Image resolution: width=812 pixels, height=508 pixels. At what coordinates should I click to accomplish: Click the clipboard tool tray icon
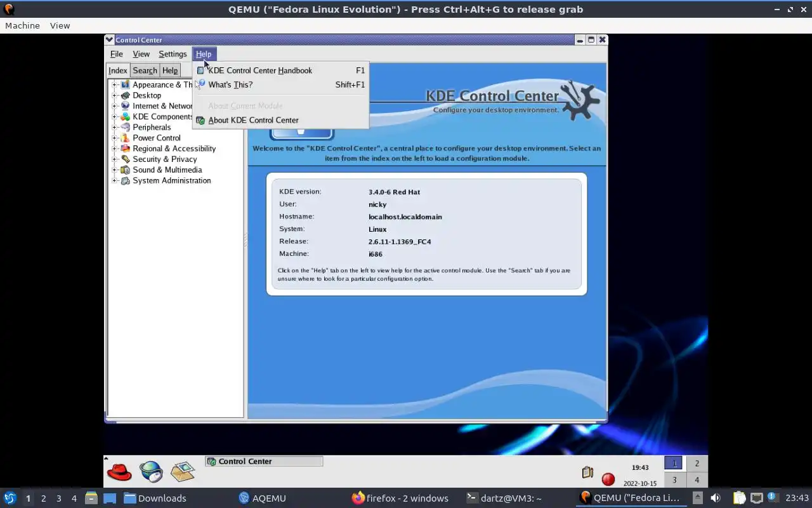(x=587, y=472)
